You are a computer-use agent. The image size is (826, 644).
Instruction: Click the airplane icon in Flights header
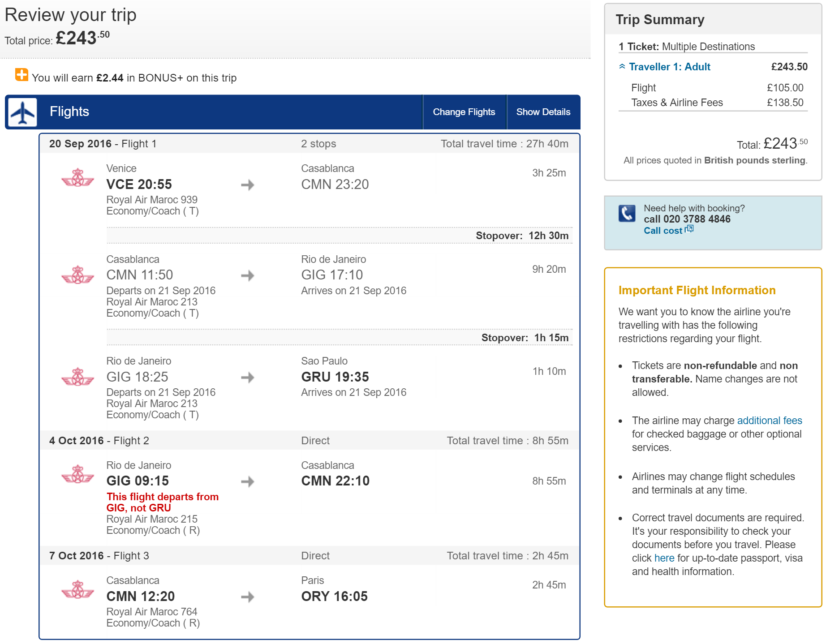[x=22, y=112]
